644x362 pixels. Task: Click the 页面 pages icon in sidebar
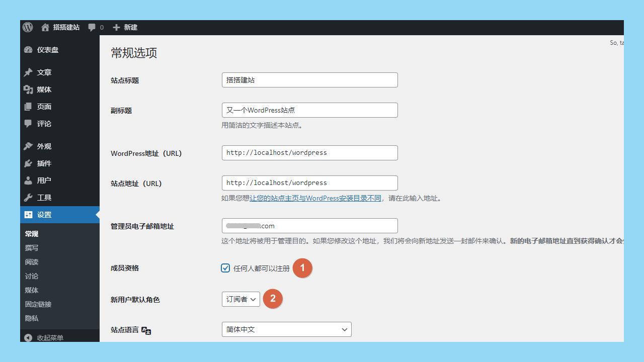coord(28,106)
